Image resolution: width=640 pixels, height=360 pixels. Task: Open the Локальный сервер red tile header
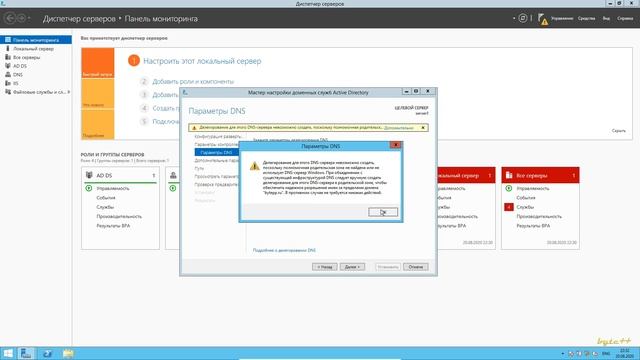point(466,175)
